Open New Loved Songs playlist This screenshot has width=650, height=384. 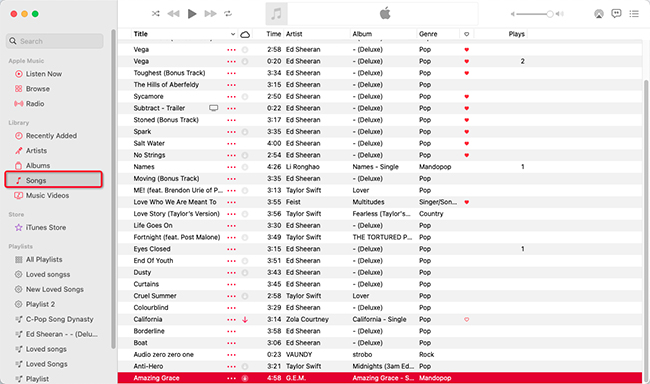point(54,289)
